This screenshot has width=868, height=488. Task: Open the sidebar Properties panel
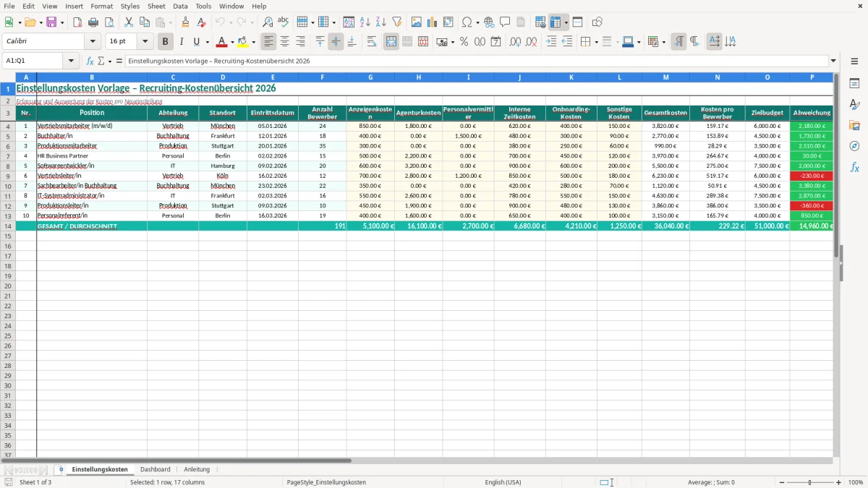(x=854, y=84)
